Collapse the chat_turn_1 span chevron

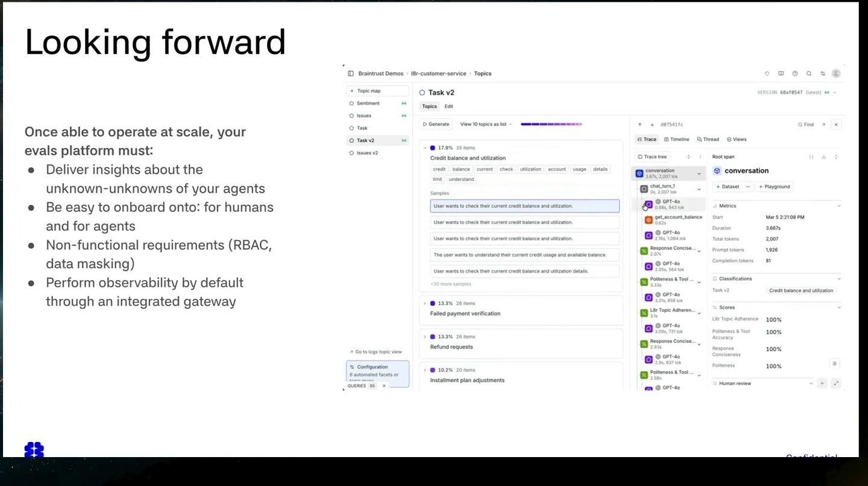699,189
